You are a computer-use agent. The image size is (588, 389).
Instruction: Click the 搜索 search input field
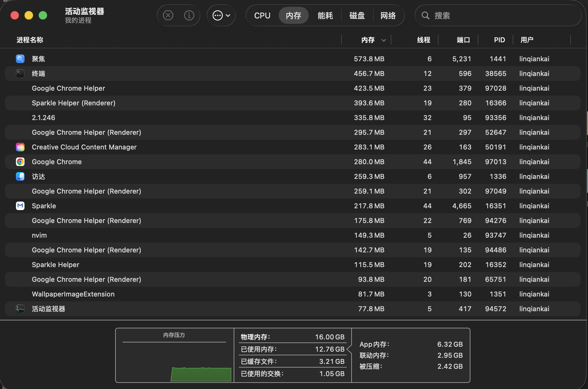(498, 15)
